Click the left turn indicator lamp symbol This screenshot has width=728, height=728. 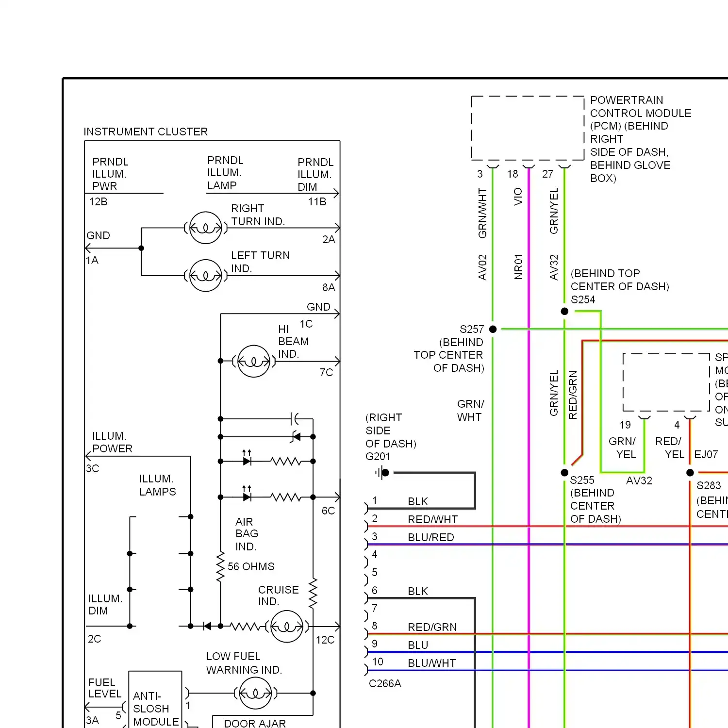pyautogui.click(x=206, y=275)
